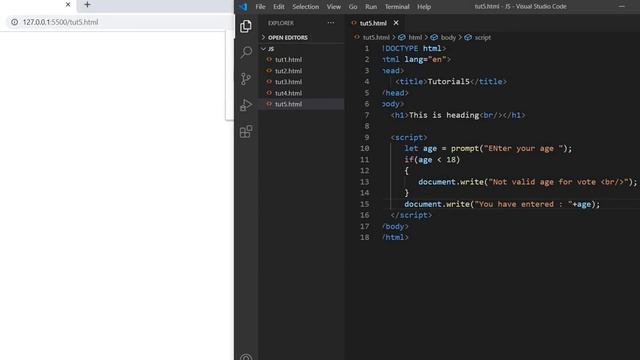Open the Source Control view
Image resolution: width=640 pixels, height=360 pixels.
246,78
